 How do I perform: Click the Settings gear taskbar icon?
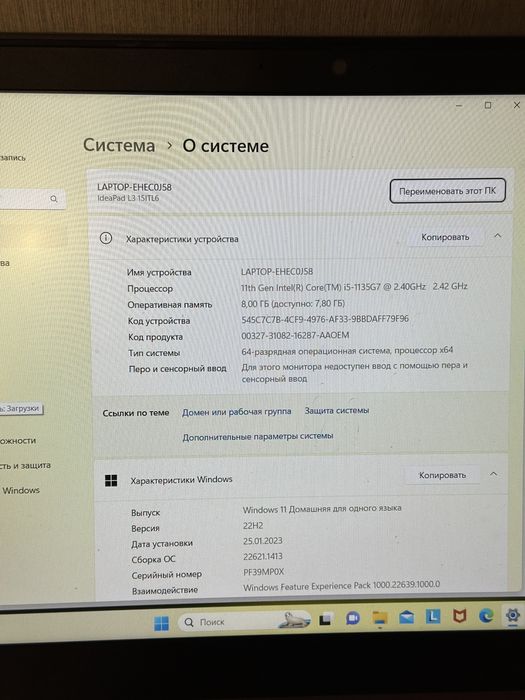[x=512, y=615]
